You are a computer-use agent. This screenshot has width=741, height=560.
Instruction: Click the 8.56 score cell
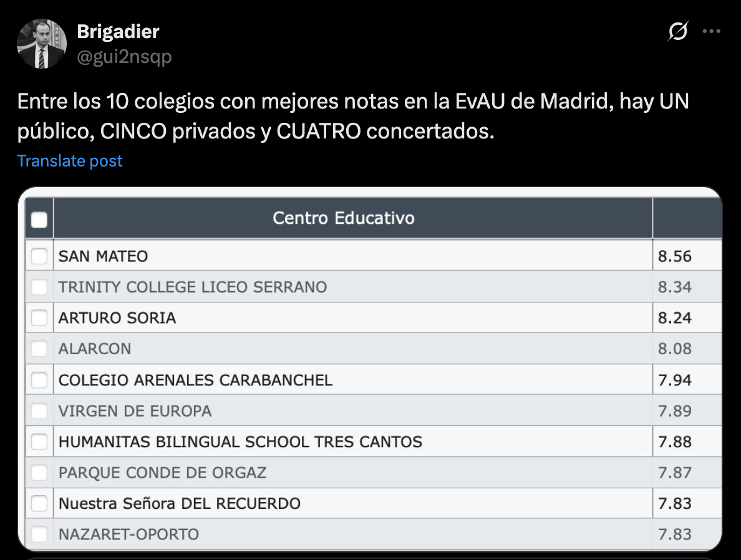(675, 256)
